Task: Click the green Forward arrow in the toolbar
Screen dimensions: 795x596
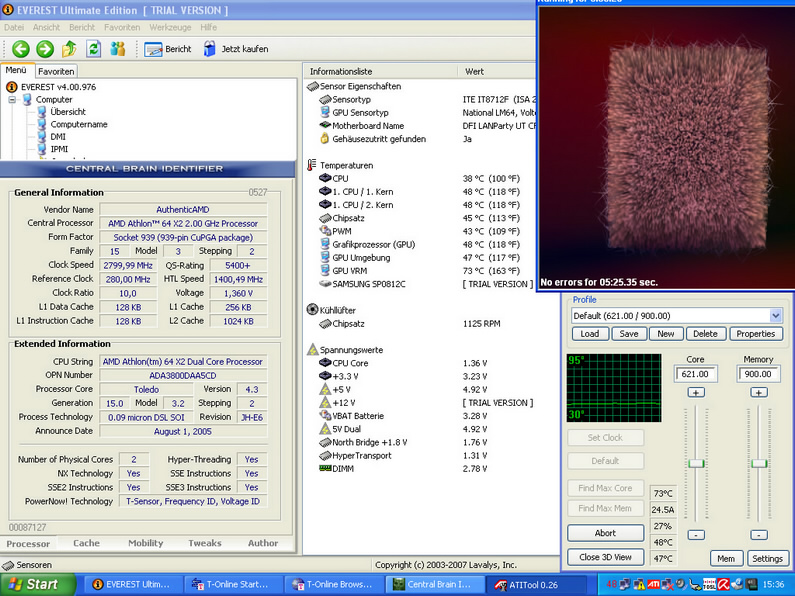Action: click(45, 49)
